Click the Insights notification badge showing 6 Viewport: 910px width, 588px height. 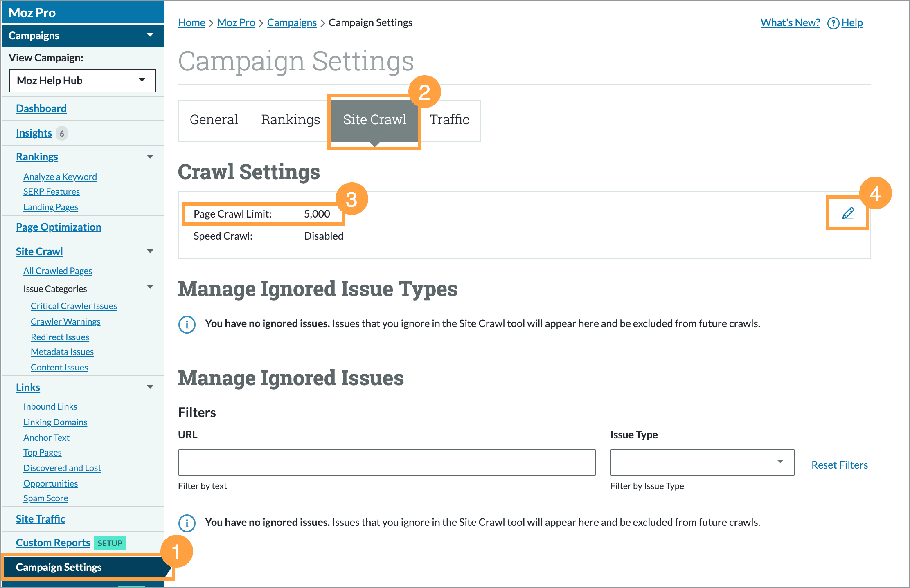click(x=61, y=133)
